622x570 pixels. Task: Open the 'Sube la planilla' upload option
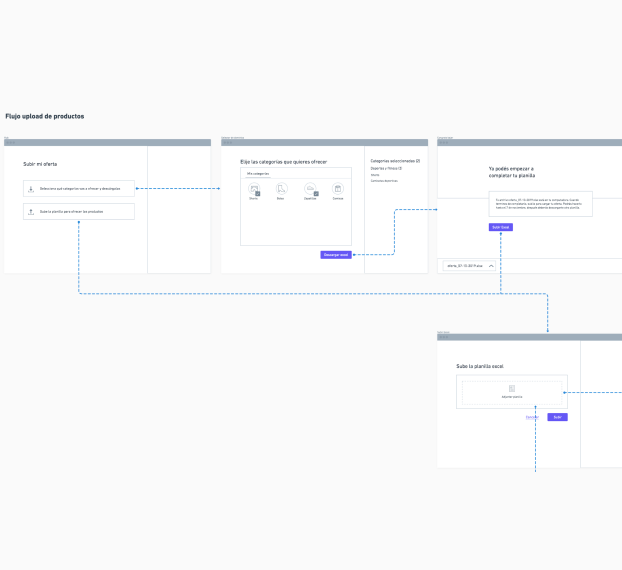point(79,212)
